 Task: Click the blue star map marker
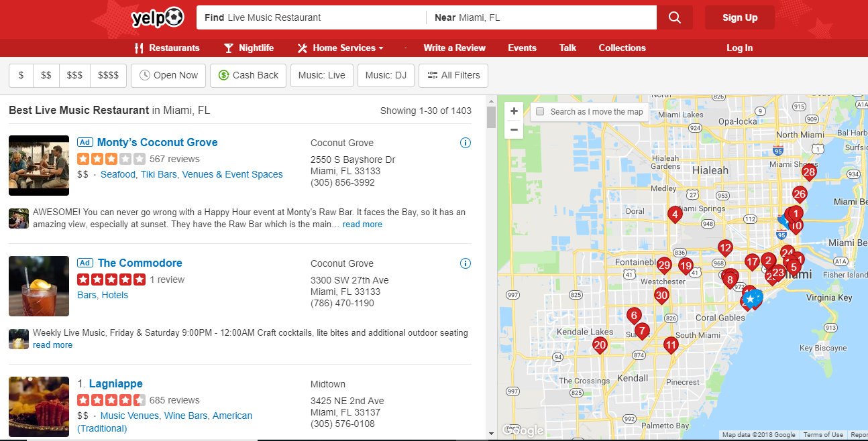[x=750, y=299]
